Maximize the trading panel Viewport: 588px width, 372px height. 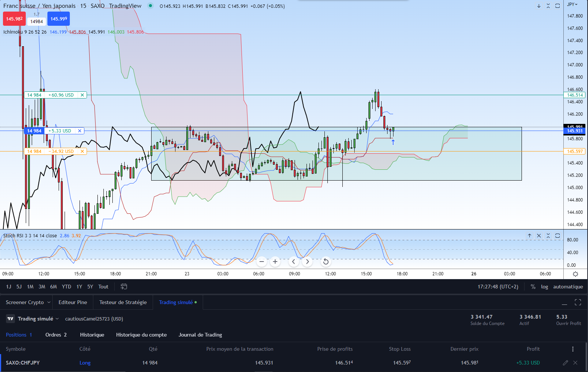coord(578,302)
